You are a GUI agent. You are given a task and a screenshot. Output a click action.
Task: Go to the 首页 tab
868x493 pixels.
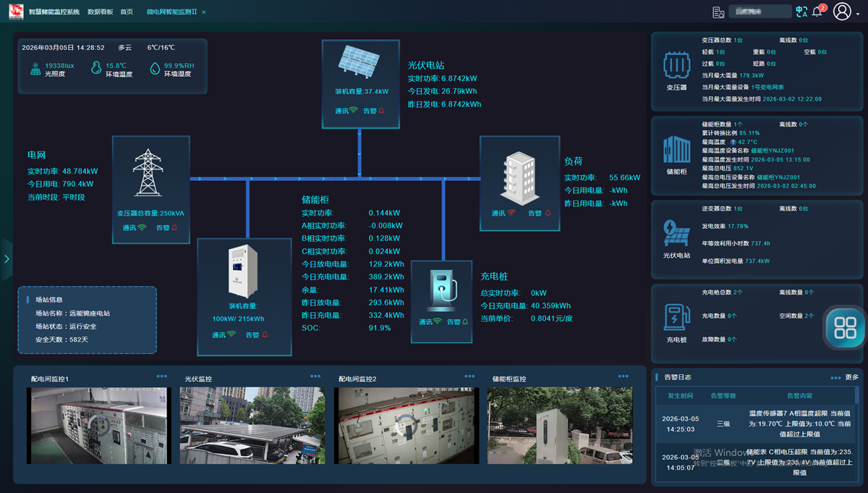pyautogui.click(x=127, y=12)
